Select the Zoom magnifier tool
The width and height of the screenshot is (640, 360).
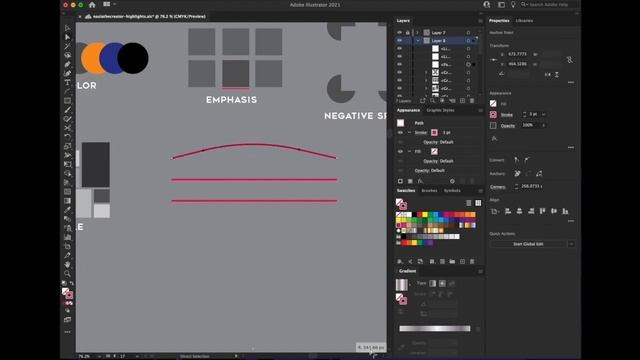(x=67, y=273)
